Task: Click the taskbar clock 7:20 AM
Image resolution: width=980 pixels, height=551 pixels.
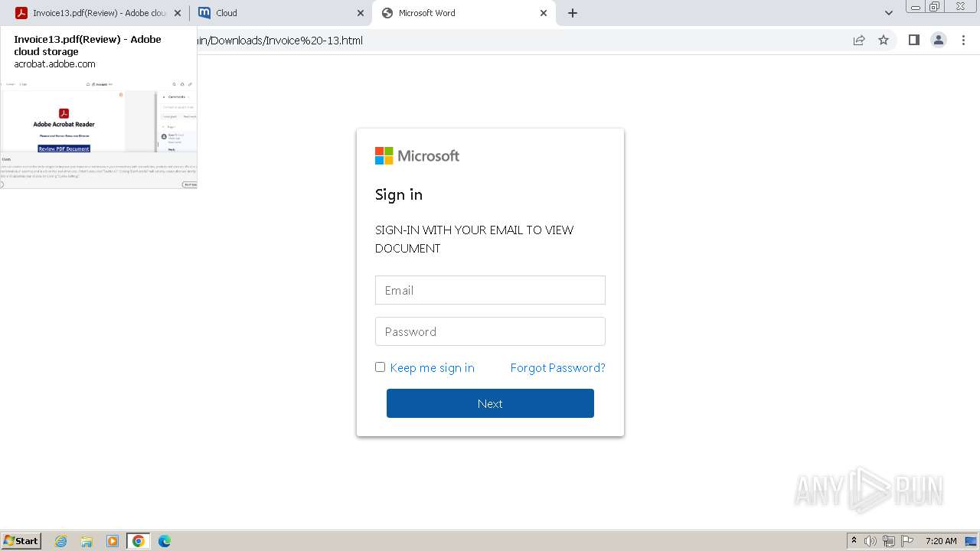Action: tap(941, 541)
